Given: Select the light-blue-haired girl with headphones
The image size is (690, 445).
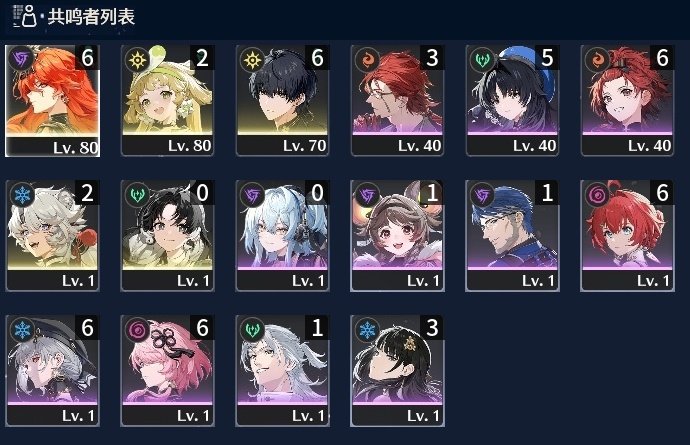Looking at the screenshot, I should pyautogui.click(x=282, y=235).
